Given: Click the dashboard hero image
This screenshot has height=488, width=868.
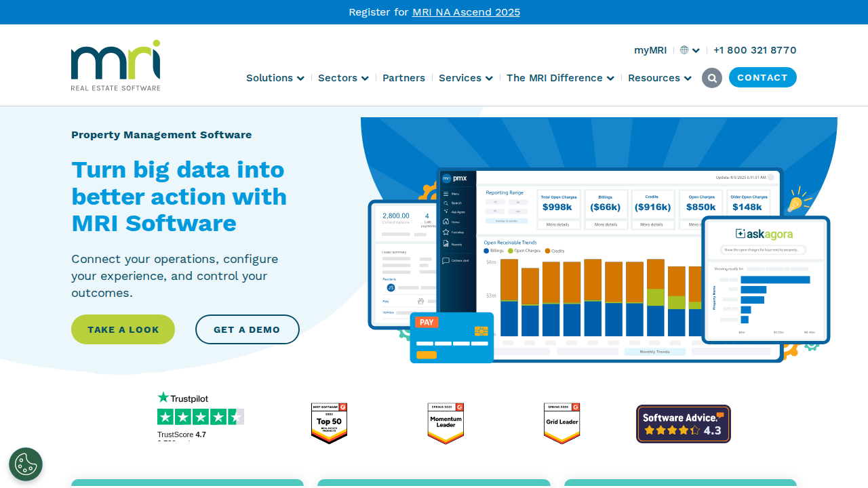Looking at the screenshot, I should pyautogui.click(x=599, y=241).
